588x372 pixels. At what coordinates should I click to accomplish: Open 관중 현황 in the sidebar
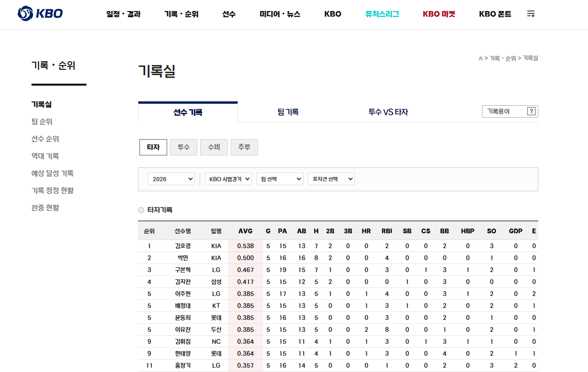[45, 208]
